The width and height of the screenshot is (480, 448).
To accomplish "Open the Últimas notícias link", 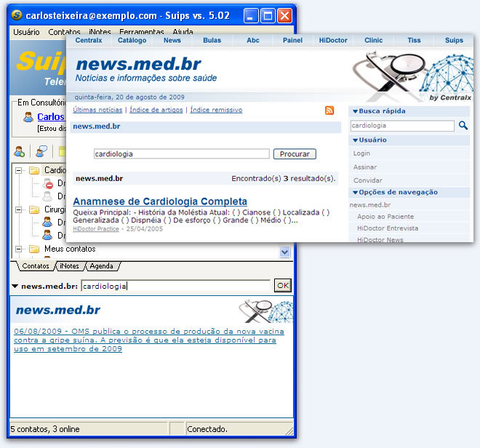I will click(97, 110).
